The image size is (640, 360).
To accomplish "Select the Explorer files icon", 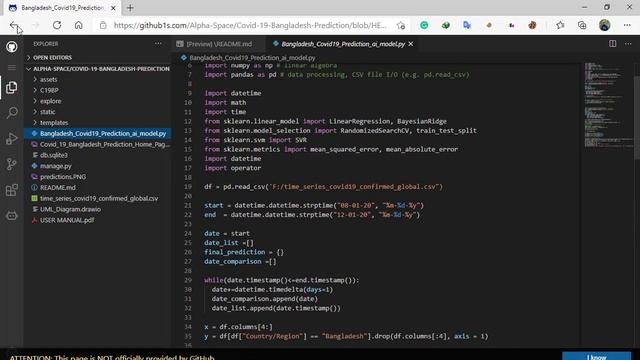I will click(11, 87).
